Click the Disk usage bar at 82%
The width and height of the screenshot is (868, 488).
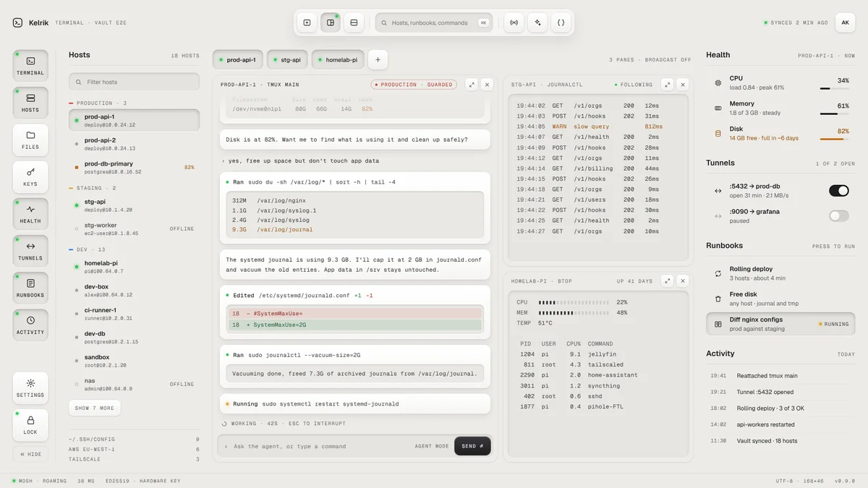click(x=834, y=139)
